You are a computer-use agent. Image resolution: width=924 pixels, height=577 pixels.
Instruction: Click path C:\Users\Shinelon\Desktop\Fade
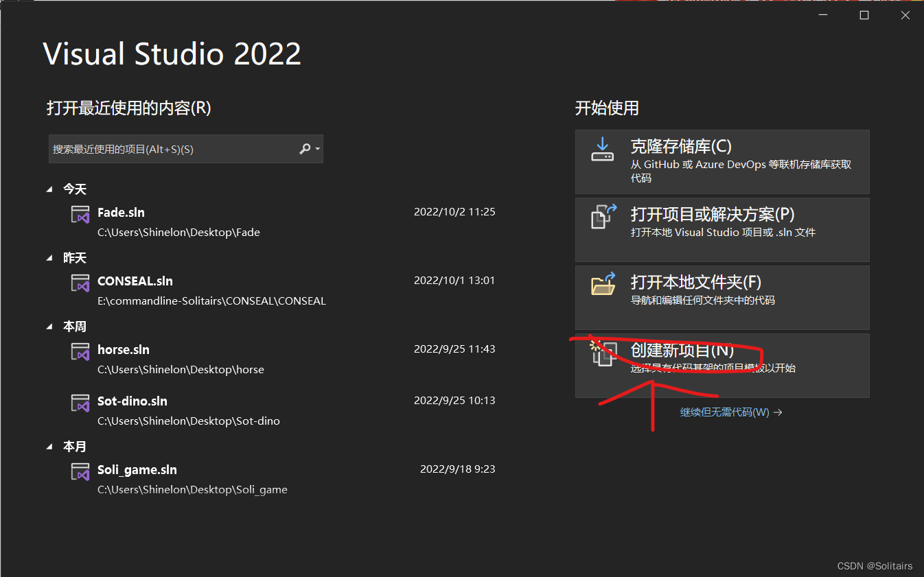coord(178,233)
